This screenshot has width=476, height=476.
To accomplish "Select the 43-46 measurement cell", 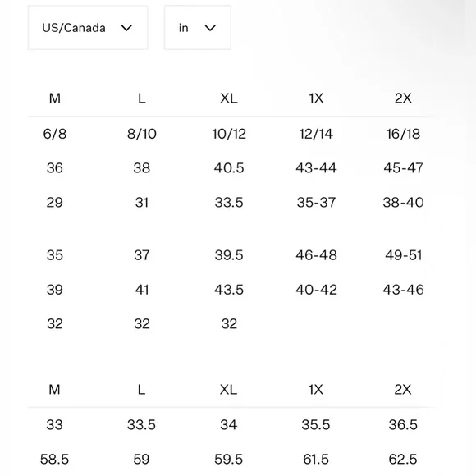I will tap(403, 290).
